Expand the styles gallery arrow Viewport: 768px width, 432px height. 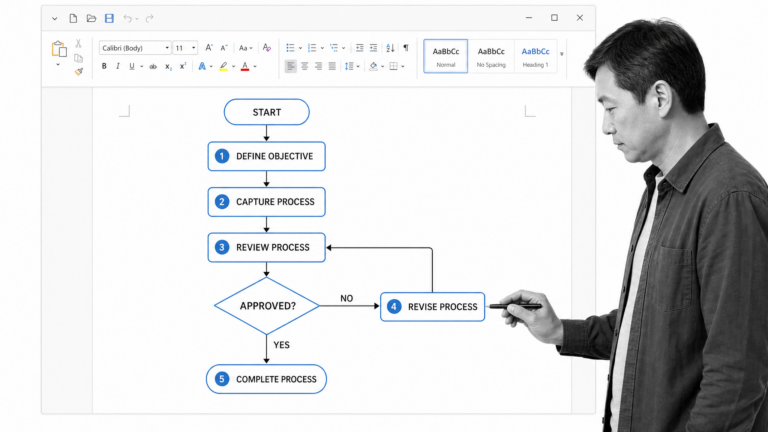561,54
